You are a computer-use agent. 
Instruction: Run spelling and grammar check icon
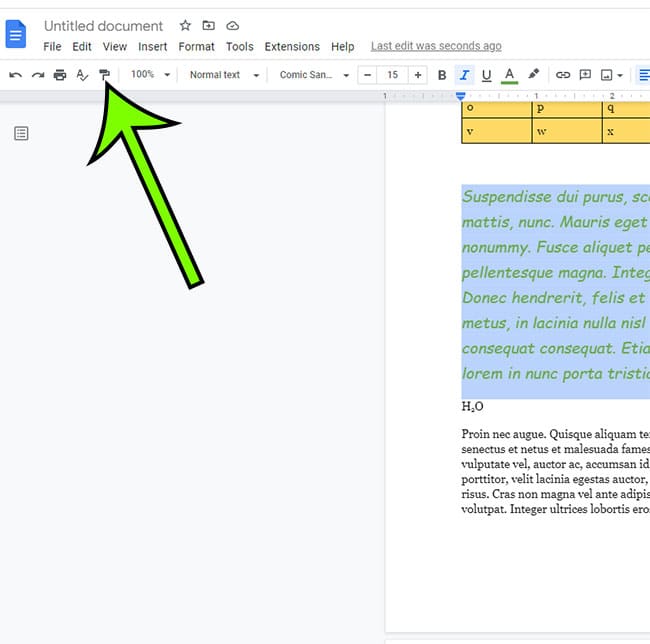(82, 75)
